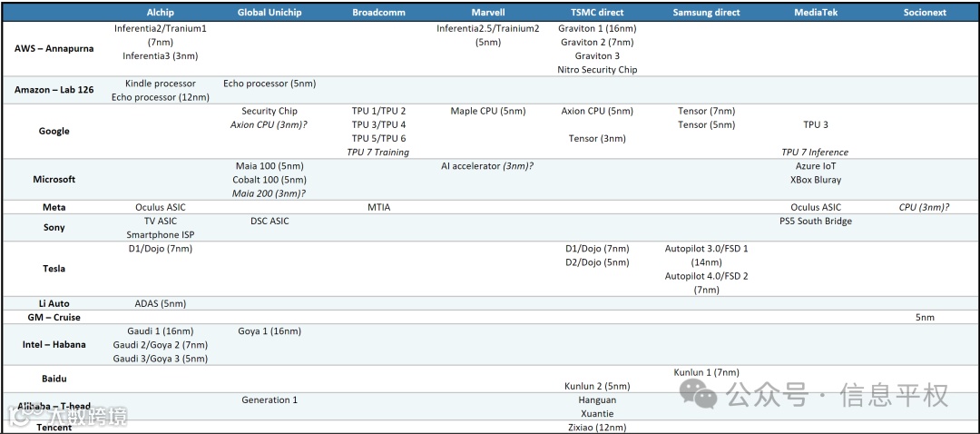The width and height of the screenshot is (980, 434).
Task: Select the 5nm cell in GM – Cruise row
Action: 925,317
